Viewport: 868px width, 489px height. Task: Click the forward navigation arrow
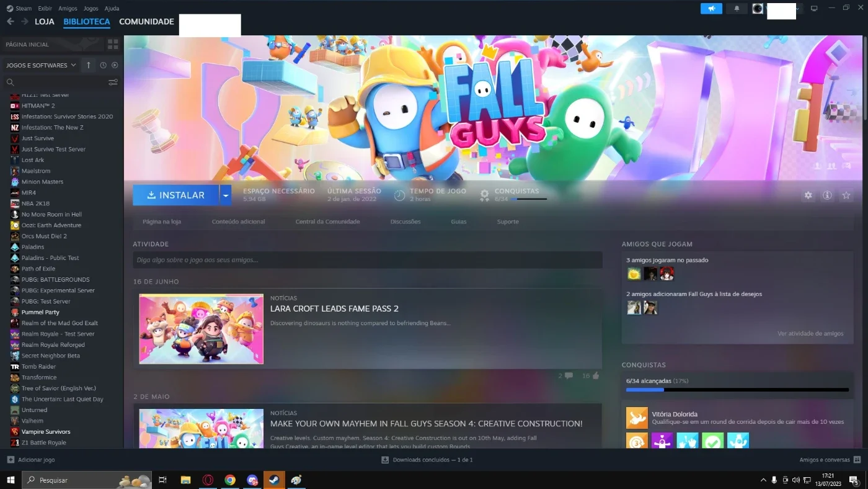(x=25, y=22)
